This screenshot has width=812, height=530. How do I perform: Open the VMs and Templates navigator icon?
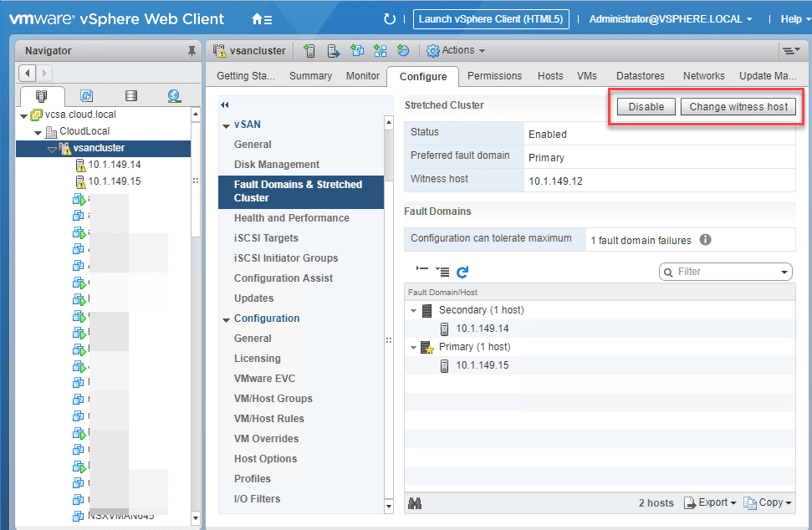tap(87, 96)
